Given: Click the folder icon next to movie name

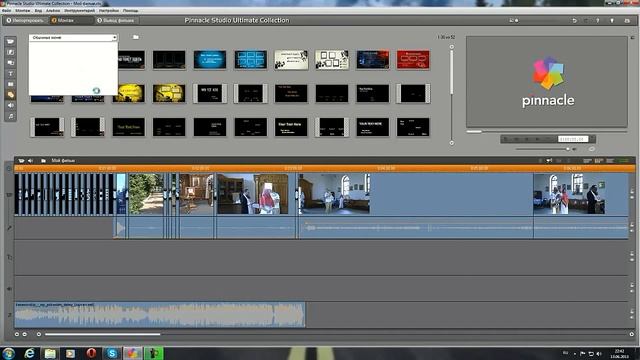Looking at the screenshot, I should [x=43, y=161].
